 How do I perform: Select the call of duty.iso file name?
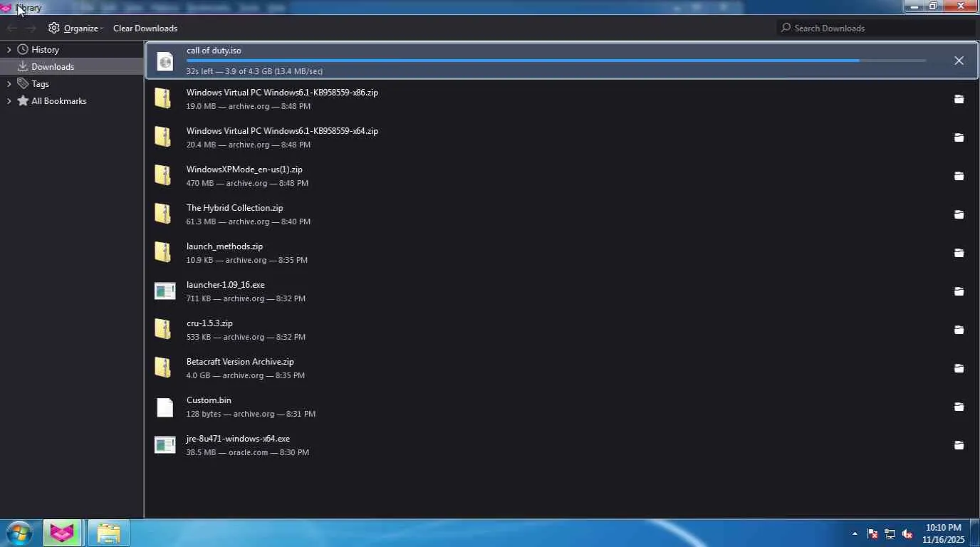pos(214,51)
